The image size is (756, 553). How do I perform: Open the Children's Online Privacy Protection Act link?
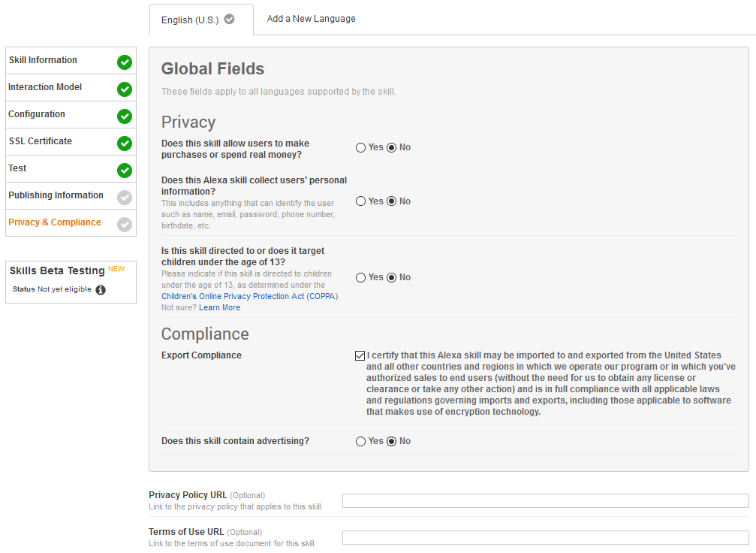[x=250, y=296]
